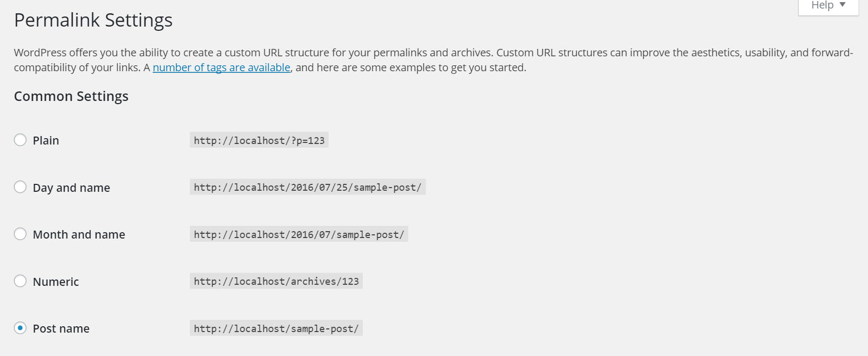Viewport: 868px width, 356px height.
Task: Click the Day and name label
Action: coord(71,187)
